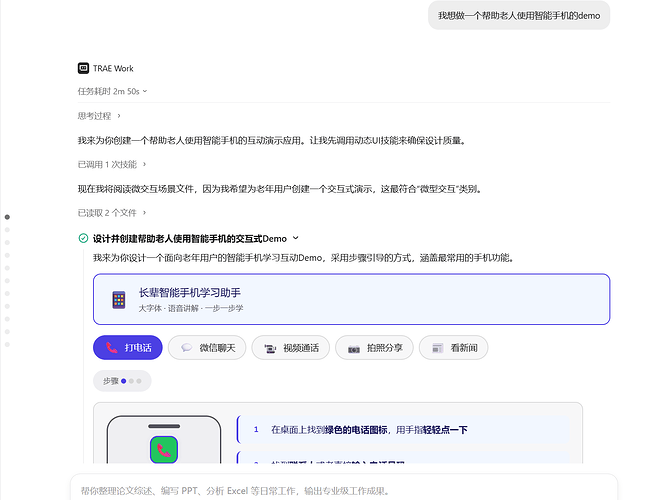This screenshot has height=500, width=663.
Task: Click the second step indicator dot
Action: click(132, 381)
